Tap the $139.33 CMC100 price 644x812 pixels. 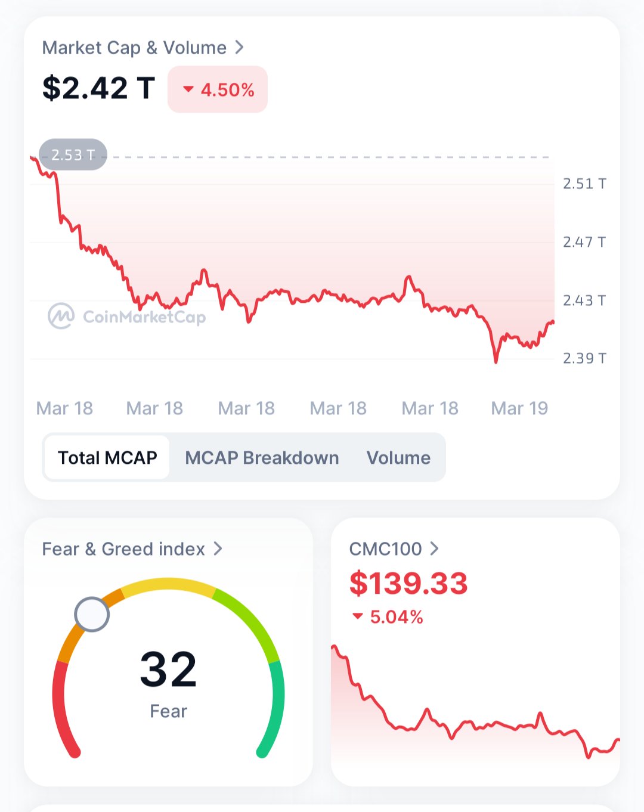click(408, 583)
